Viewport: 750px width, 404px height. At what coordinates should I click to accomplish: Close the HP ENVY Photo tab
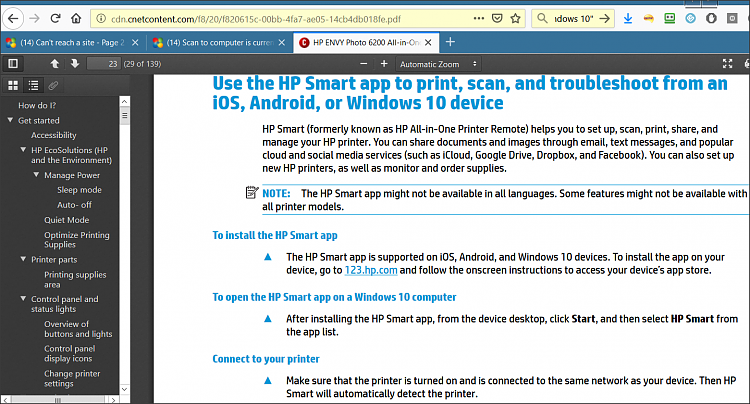pyautogui.click(x=428, y=43)
